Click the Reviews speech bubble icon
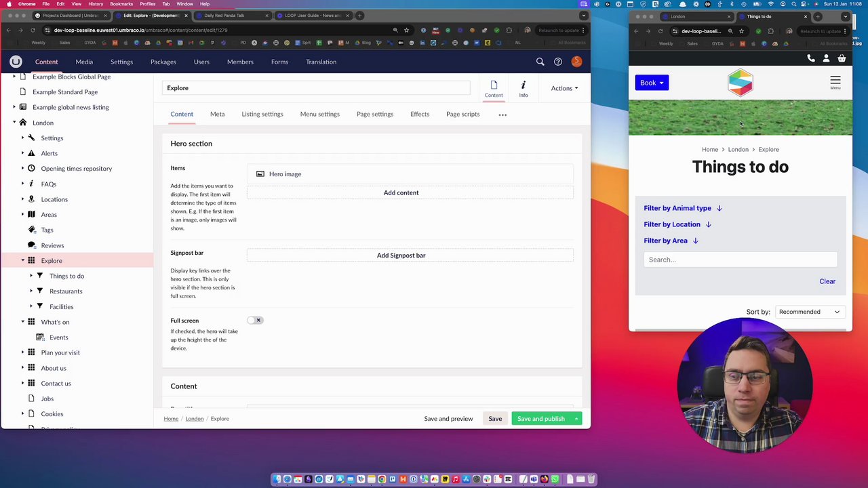Screen dimensions: 868x488 point(31,245)
